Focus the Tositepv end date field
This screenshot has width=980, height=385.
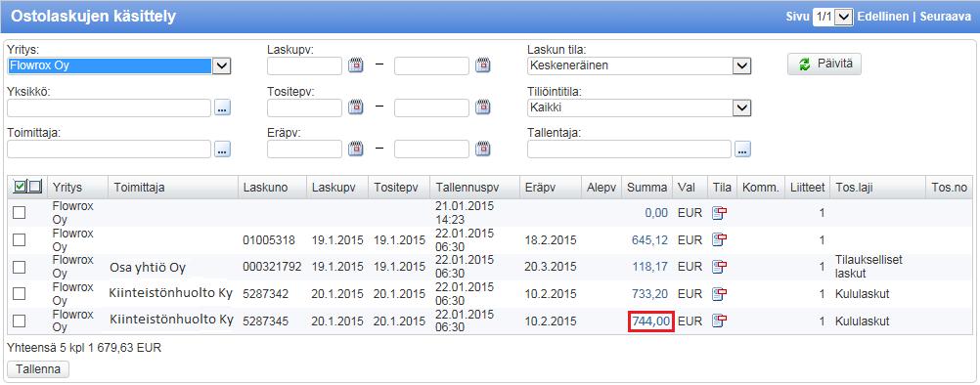tap(431, 107)
